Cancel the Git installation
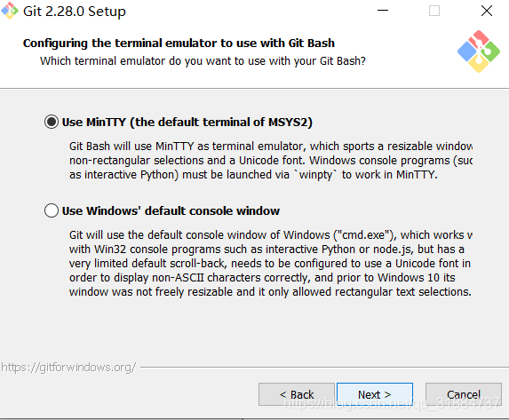The height and width of the screenshot is (420, 509). pos(464,394)
